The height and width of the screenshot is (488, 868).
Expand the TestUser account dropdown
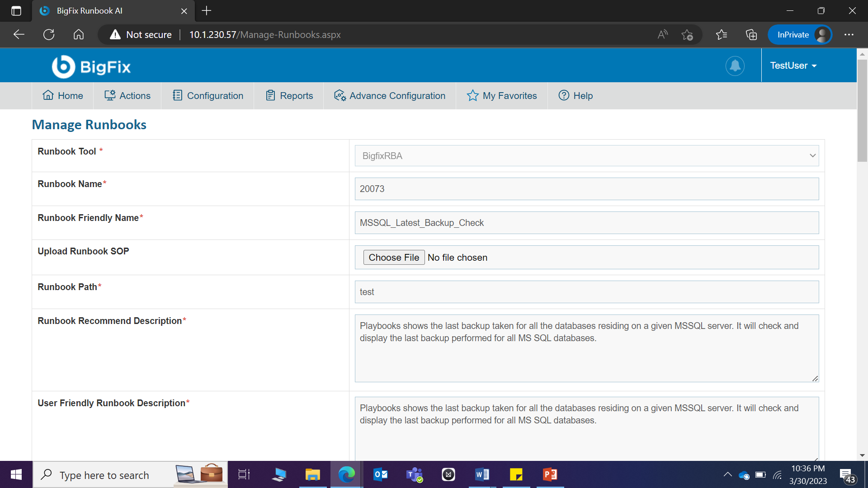click(793, 66)
